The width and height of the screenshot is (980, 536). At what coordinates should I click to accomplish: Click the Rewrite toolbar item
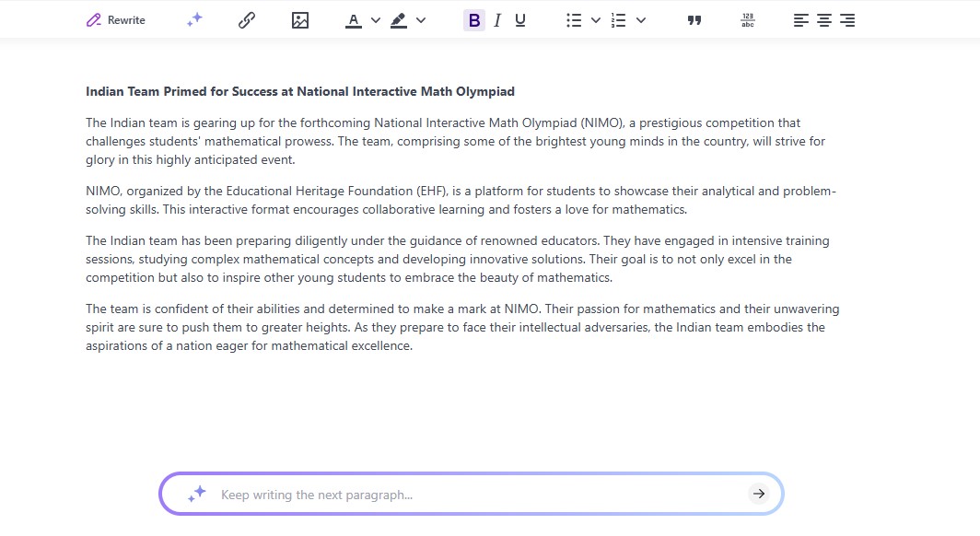coord(115,19)
